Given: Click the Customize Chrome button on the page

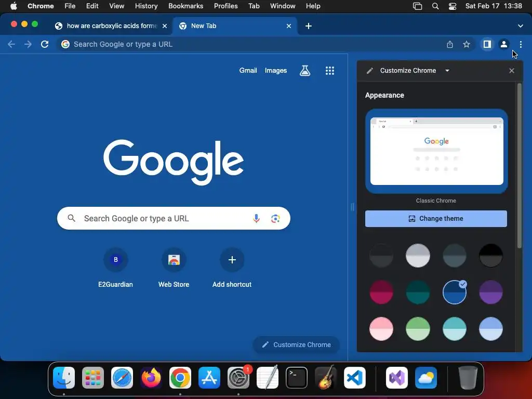Looking at the screenshot, I should (296, 345).
